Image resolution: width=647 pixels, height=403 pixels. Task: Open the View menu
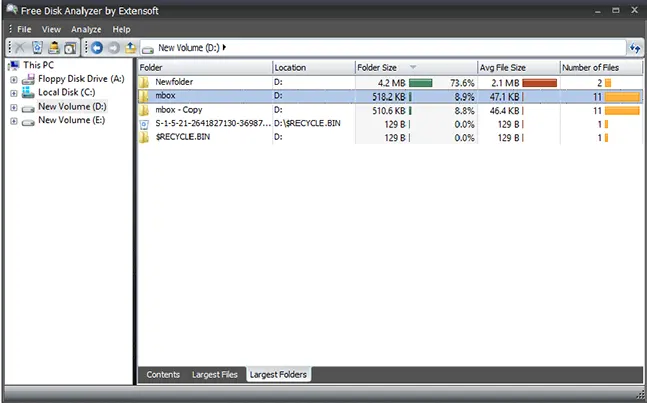click(x=51, y=29)
